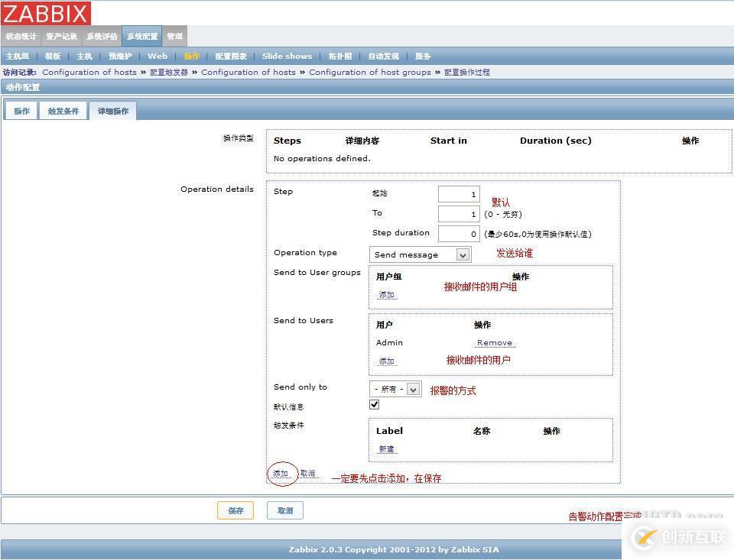Image resolution: width=734 pixels, height=560 pixels.
Task: Click 添加 under Send to User groups
Action: pyautogui.click(x=387, y=294)
